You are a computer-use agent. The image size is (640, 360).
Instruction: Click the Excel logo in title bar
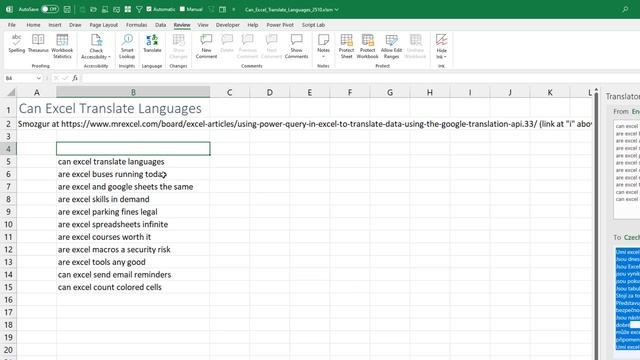pos(9,9)
